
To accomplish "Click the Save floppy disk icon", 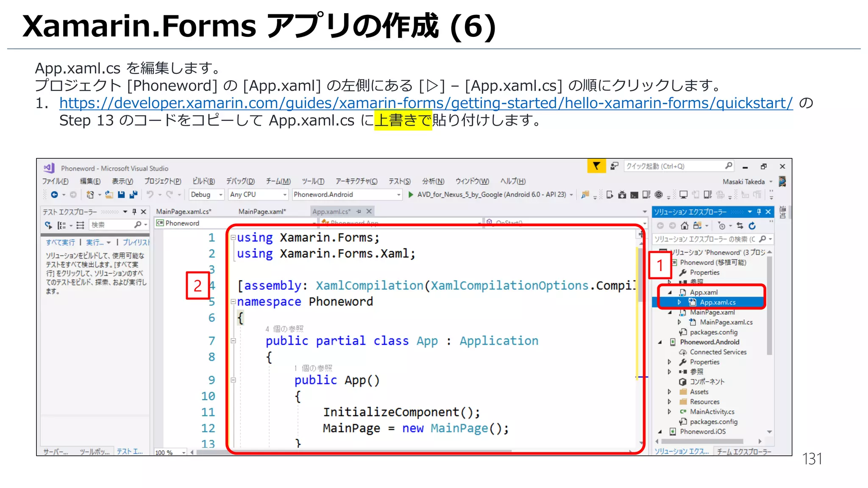I will [121, 194].
